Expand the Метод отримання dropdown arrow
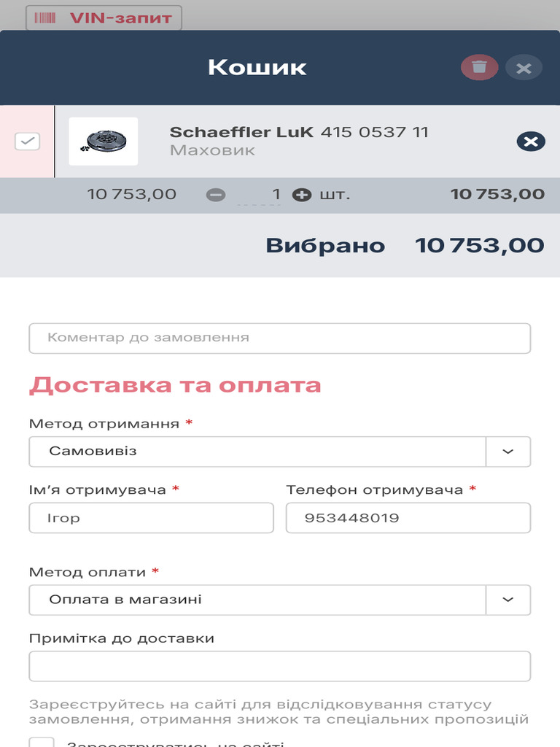The width and height of the screenshot is (560, 747). tap(508, 452)
